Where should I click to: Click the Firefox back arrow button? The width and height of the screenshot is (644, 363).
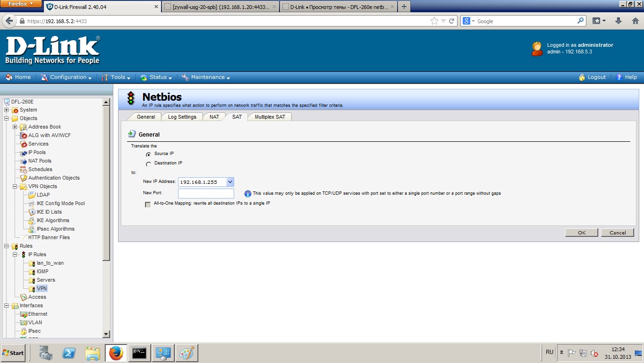[x=9, y=21]
